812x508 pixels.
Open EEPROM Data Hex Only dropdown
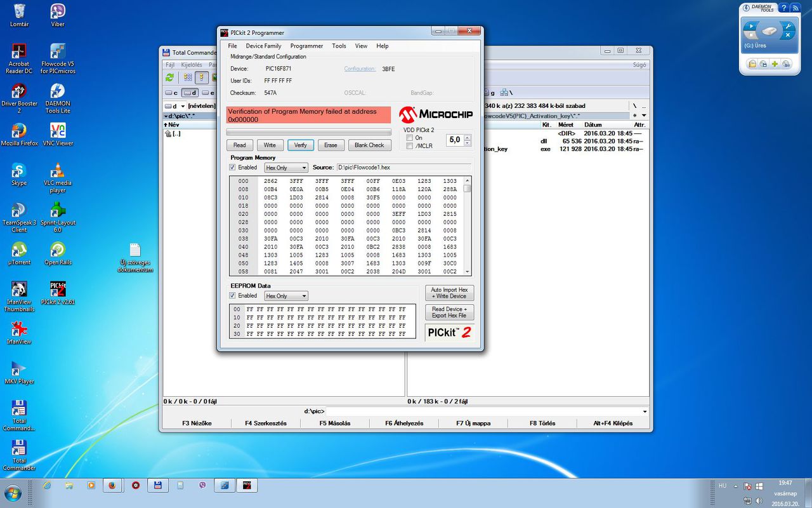pyautogui.click(x=286, y=296)
